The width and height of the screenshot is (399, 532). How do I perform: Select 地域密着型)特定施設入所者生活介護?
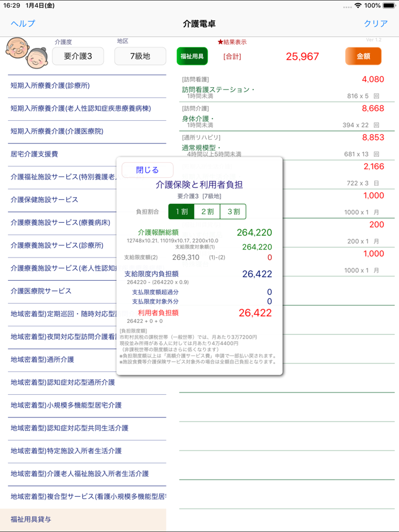click(87, 451)
